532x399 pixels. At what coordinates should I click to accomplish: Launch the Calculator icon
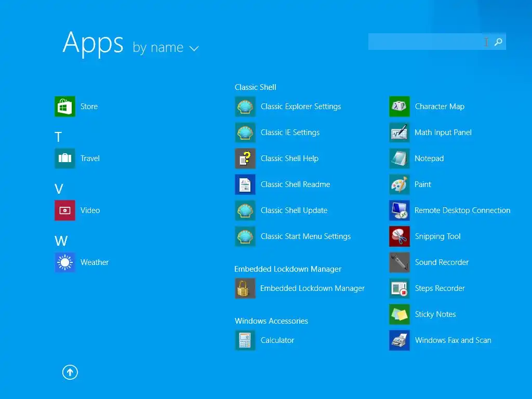(245, 340)
